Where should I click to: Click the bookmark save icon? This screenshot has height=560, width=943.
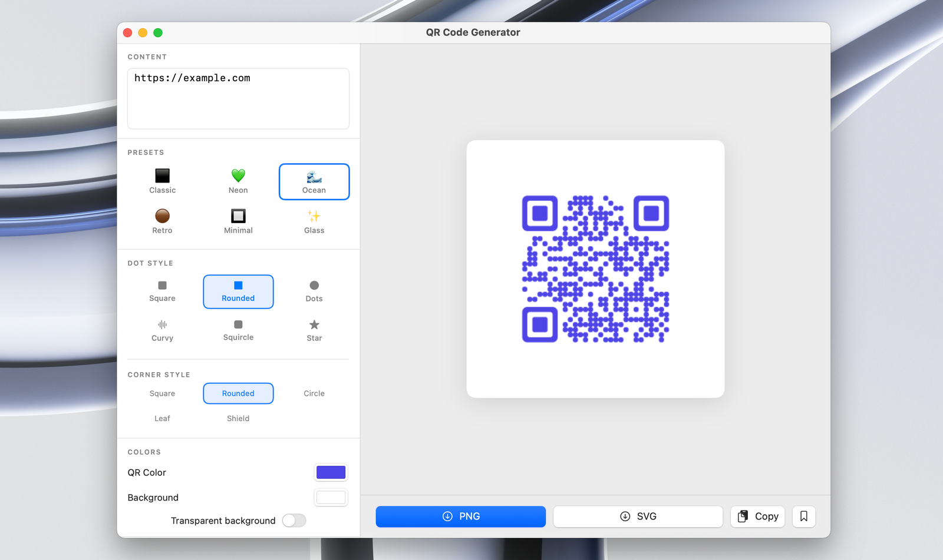[803, 516]
